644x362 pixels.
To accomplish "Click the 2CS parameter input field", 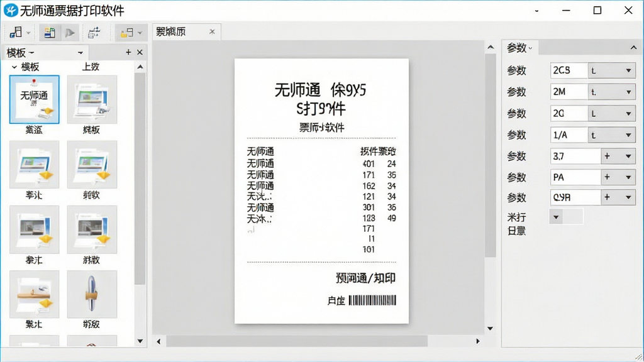I will pyautogui.click(x=569, y=70).
